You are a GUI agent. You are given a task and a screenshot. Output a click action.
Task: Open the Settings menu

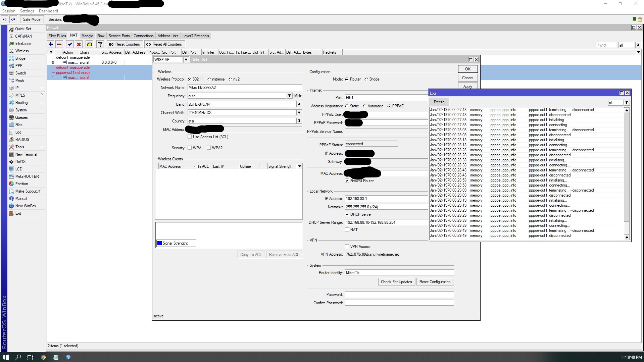pyautogui.click(x=27, y=11)
